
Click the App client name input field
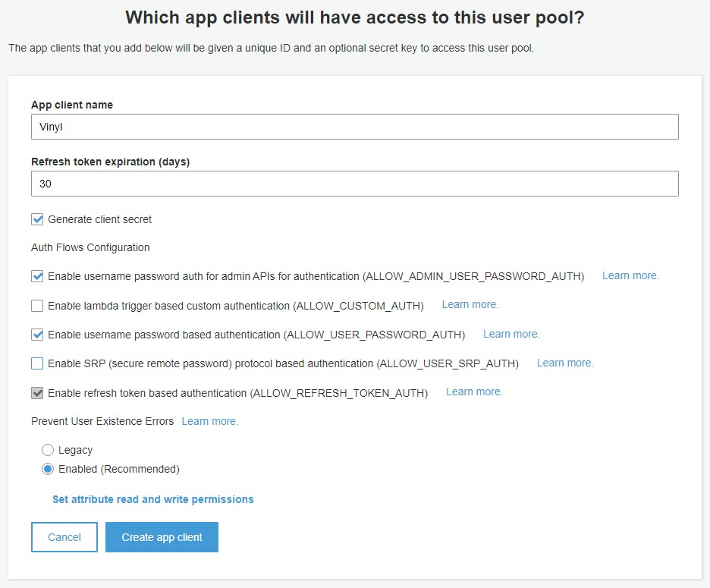point(354,127)
